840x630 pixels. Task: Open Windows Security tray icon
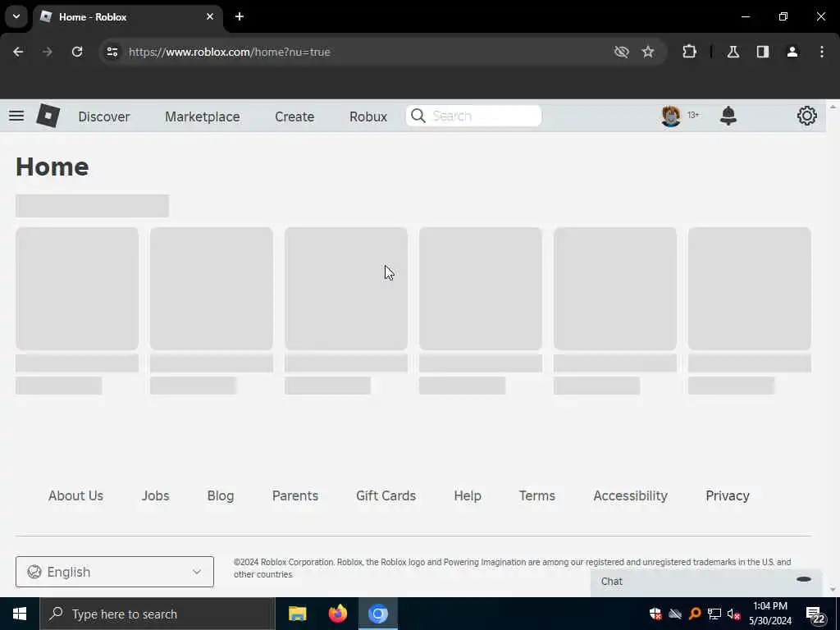655,614
